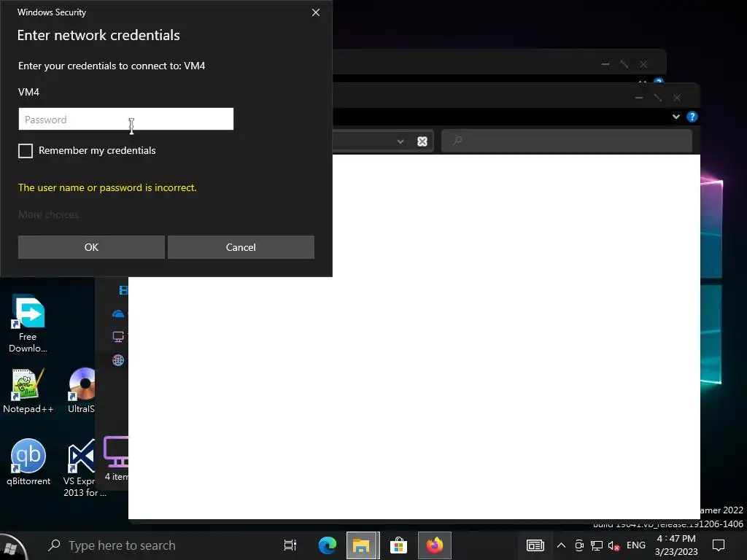747x560 pixels.
Task: Open muted volume tray icon
Action: (x=614, y=545)
